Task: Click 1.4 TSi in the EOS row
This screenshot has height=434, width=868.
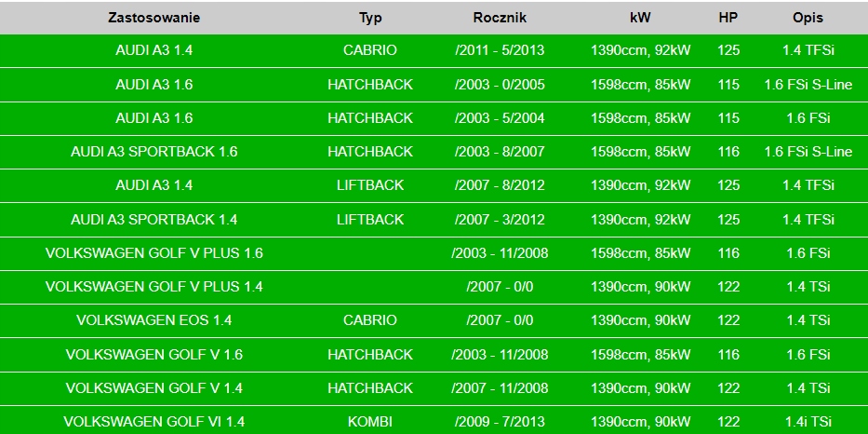Action: pyautogui.click(x=808, y=320)
